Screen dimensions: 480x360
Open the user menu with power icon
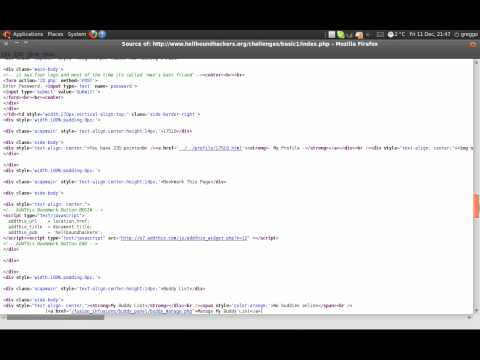(466, 34)
